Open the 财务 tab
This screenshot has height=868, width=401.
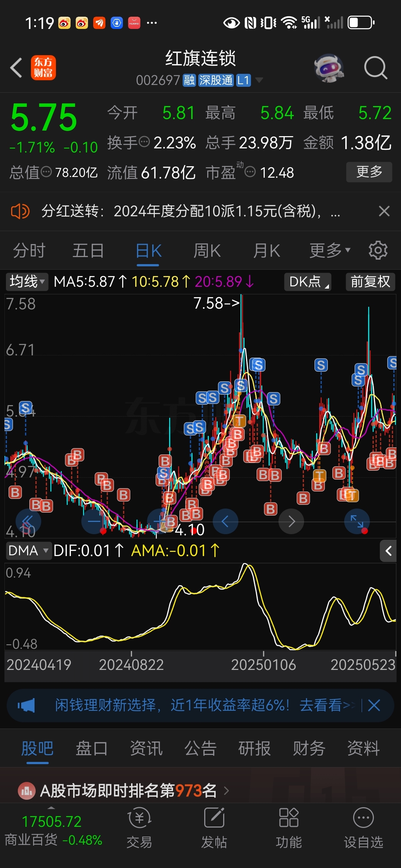pyautogui.click(x=309, y=748)
